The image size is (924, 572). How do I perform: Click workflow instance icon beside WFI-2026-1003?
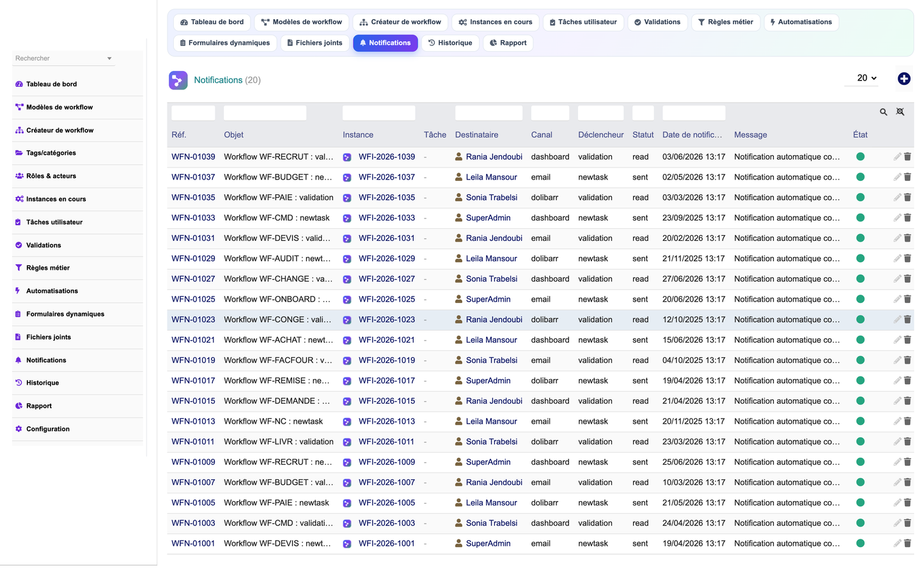[x=347, y=523]
